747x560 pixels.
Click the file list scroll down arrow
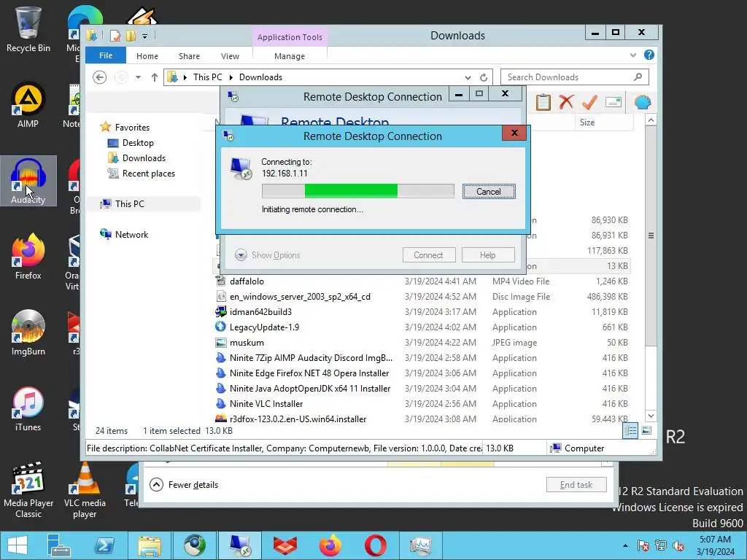tap(651, 416)
